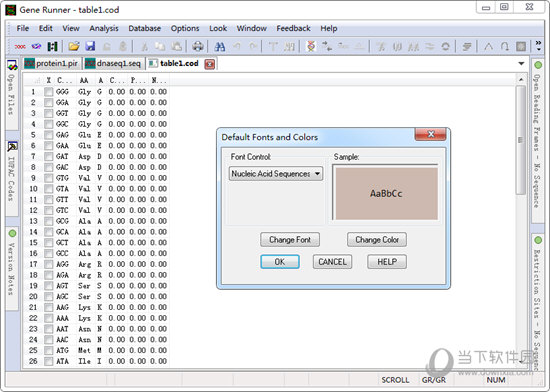
Task: Open a file with the folder icon
Action: coord(74,46)
